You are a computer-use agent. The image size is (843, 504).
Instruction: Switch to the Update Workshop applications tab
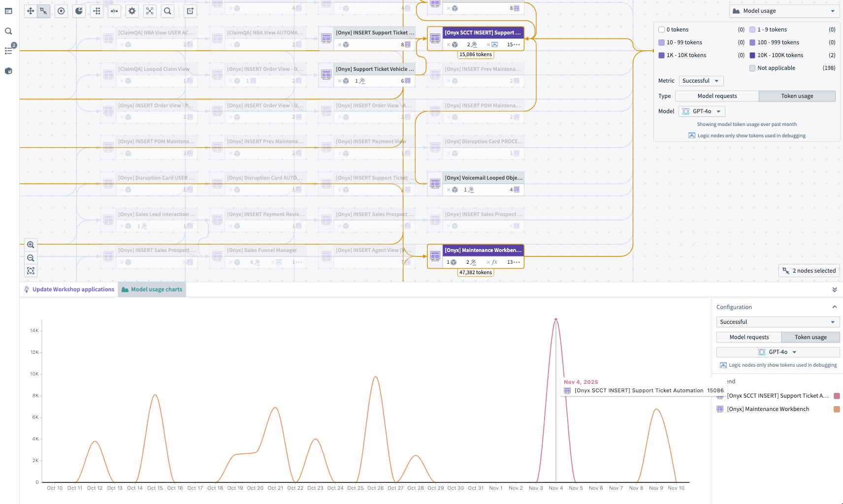[x=72, y=289]
